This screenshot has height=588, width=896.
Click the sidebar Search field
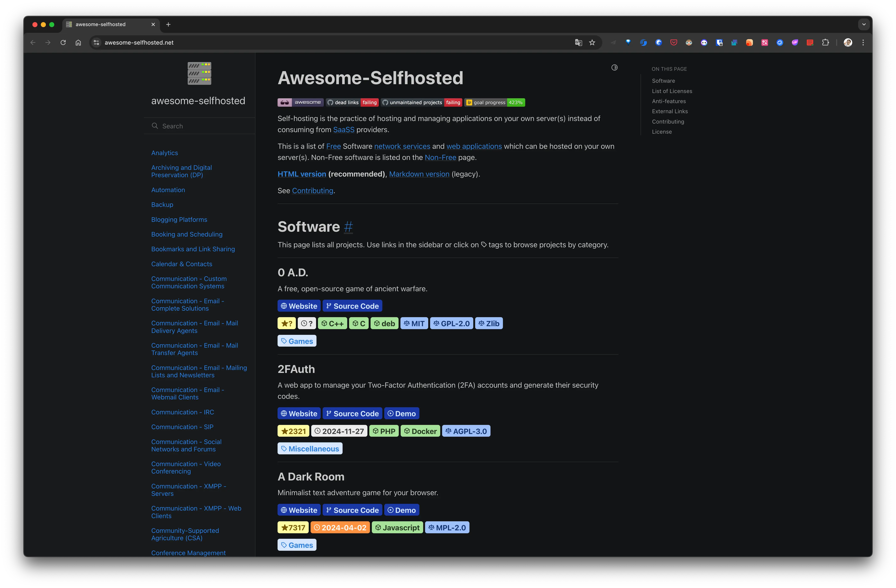203,126
